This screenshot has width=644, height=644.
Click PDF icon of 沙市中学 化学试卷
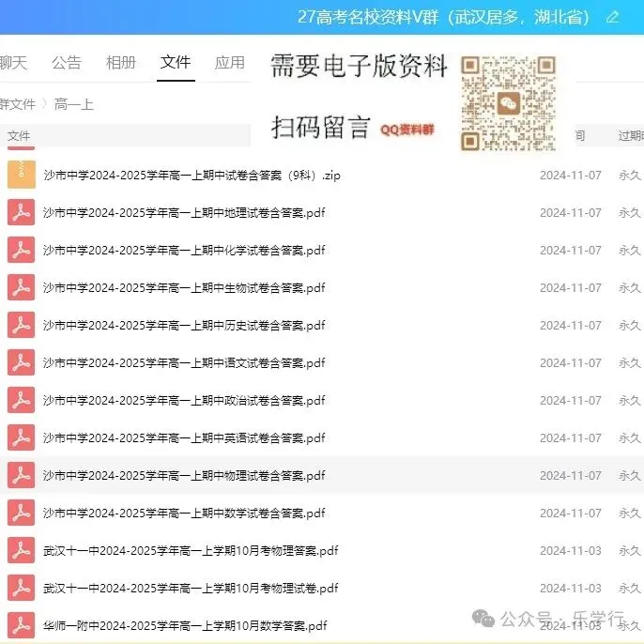tap(21, 250)
